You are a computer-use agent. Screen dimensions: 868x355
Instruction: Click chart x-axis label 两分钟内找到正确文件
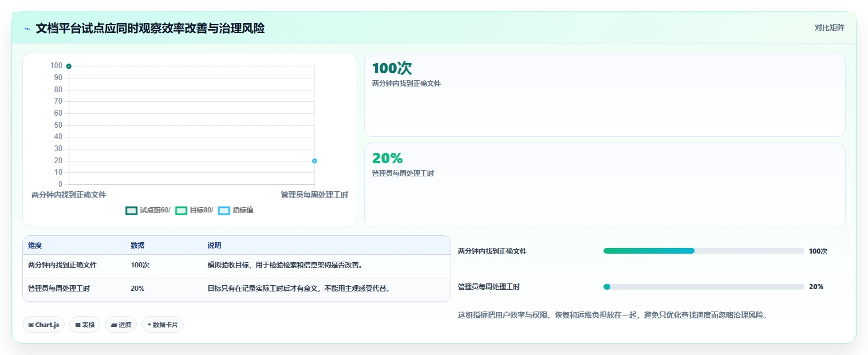[69, 195]
